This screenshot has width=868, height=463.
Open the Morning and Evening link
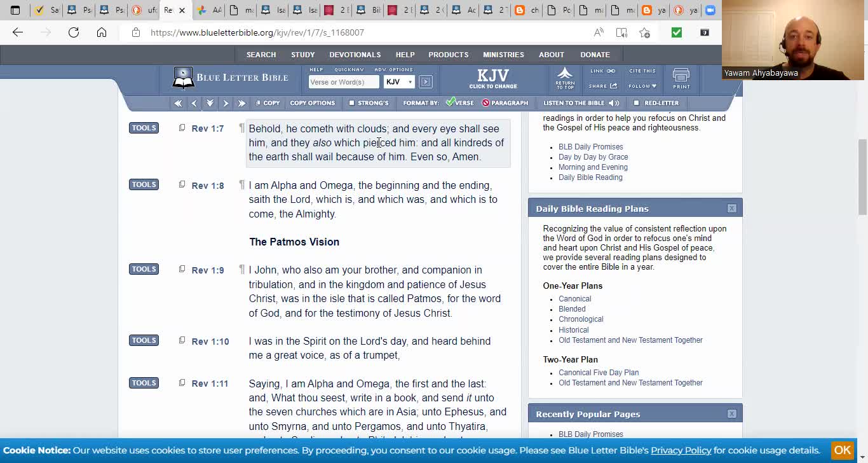[593, 167]
